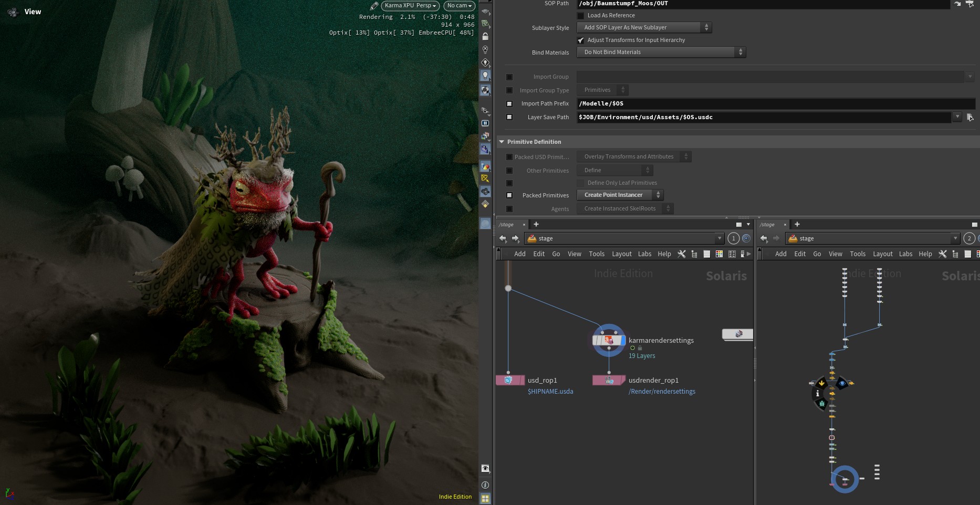This screenshot has height=505, width=980.
Task: Click the wrench icon in right network toolbar
Action: pos(943,254)
